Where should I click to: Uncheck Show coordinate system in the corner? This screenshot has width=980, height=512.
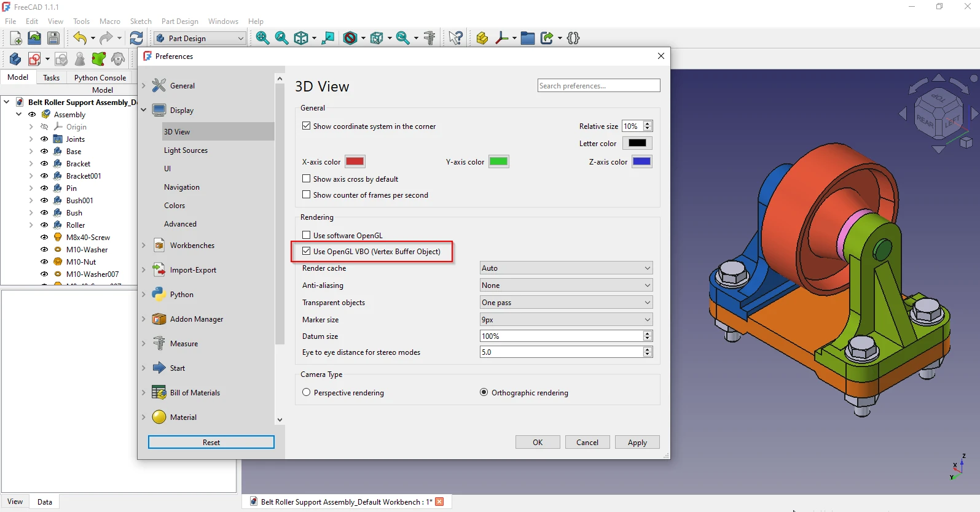tap(307, 126)
